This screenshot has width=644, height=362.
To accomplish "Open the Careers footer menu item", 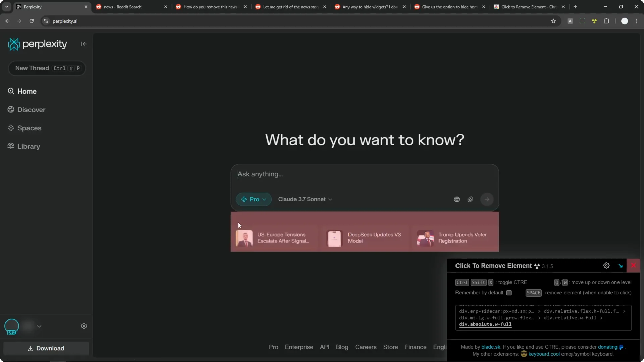I will (x=366, y=347).
